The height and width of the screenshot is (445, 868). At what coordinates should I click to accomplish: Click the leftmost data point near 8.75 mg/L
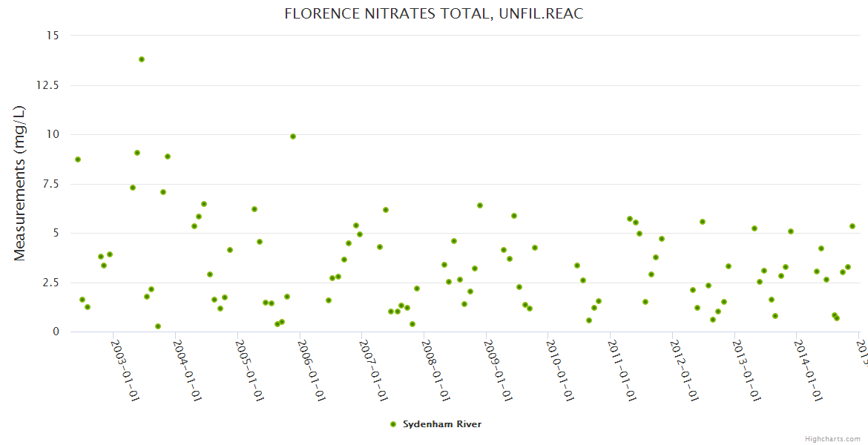pyautogui.click(x=78, y=159)
